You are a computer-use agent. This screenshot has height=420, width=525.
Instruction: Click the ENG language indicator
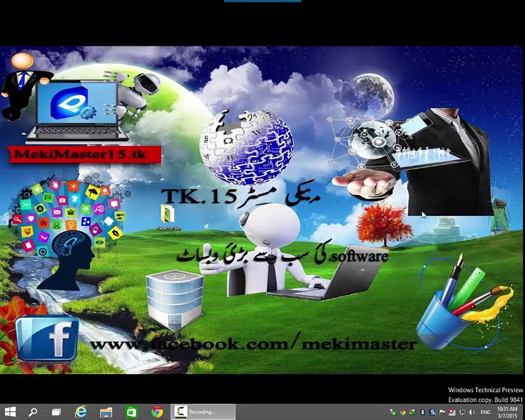[x=485, y=412]
